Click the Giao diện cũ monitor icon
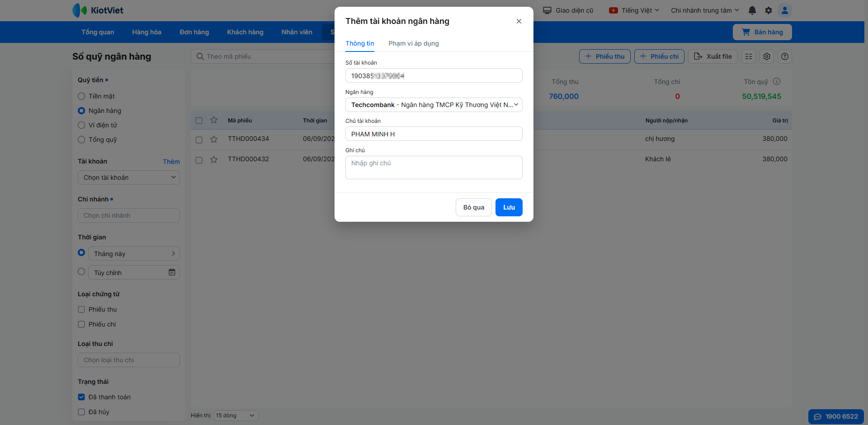 point(547,10)
